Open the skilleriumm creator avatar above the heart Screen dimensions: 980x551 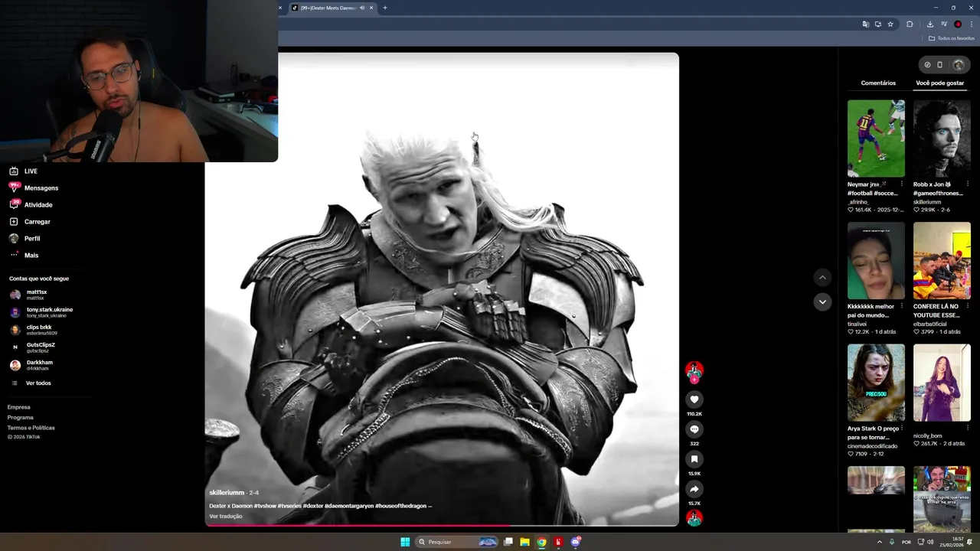point(694,370)
